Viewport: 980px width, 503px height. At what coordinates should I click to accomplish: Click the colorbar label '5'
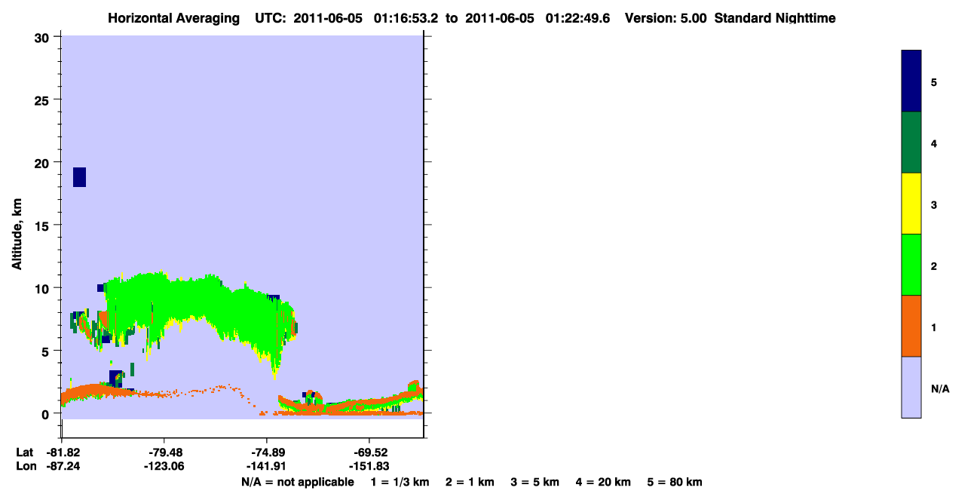pyautogui.click(x=934, y=82)
